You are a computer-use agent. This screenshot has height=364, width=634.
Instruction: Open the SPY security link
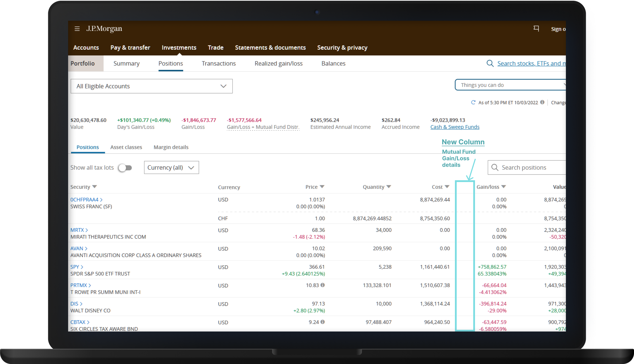click(x=75, y=267)
